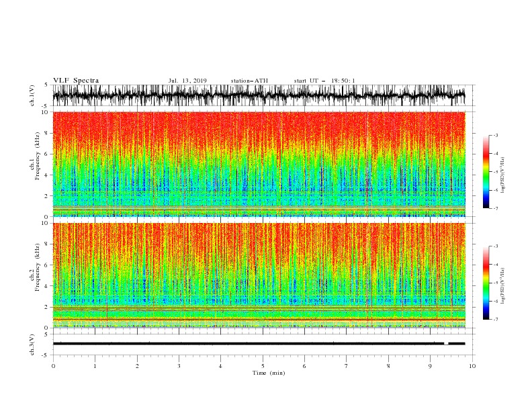Screen dimensions: 532x411
Task: Click time axis tick label "5"
Action: click(263, 366)
